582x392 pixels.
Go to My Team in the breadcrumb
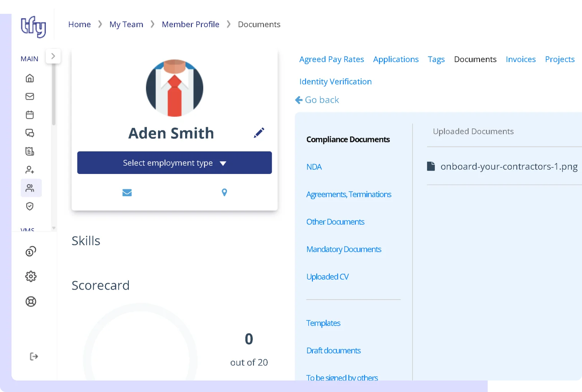tap(126, 25)
